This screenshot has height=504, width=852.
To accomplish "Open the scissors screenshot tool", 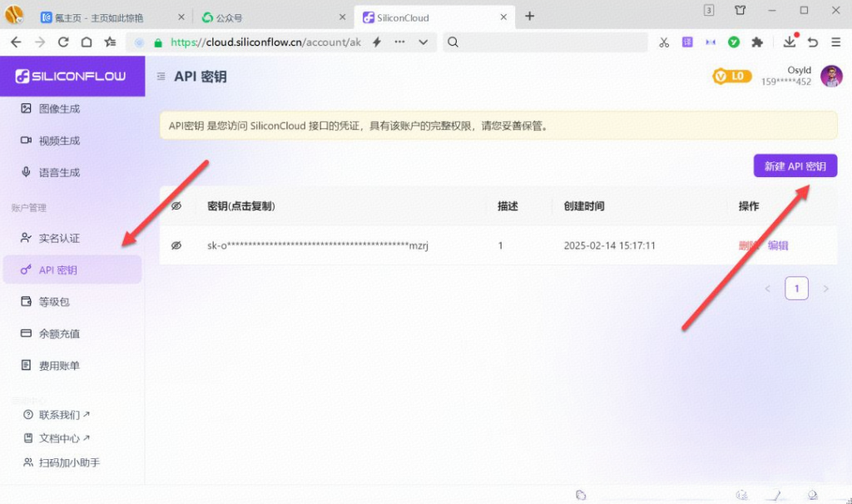I will click(664, 42).
